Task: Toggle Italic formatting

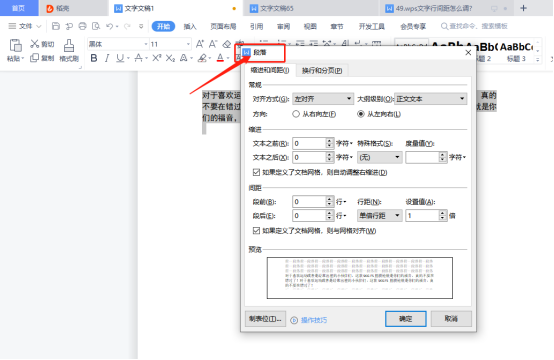Action: pyautogui.click(x=107, y=58)
